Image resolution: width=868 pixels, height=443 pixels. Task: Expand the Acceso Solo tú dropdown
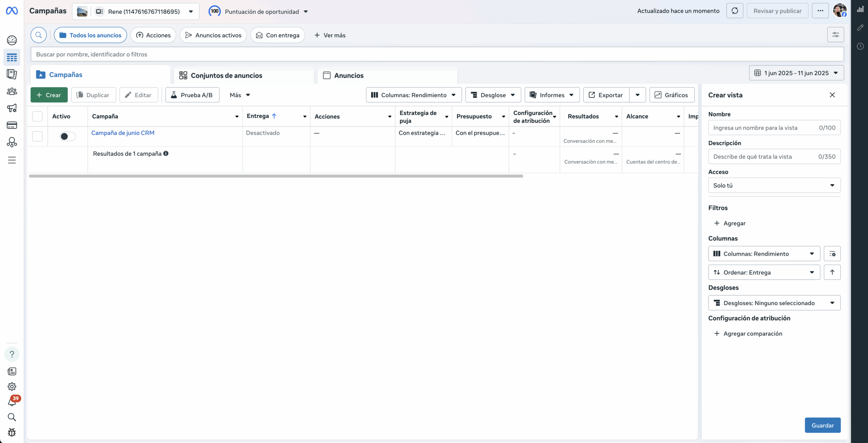(774, 185)
